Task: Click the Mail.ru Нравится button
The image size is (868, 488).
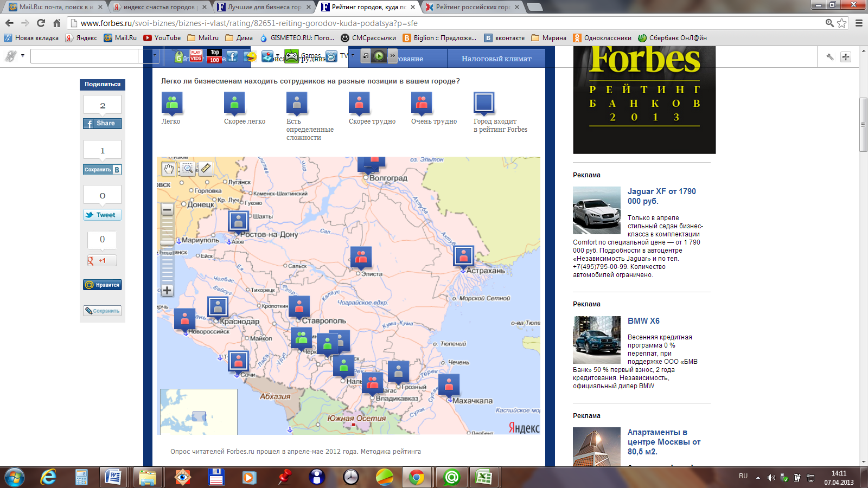Action: (x=103, y=285)
